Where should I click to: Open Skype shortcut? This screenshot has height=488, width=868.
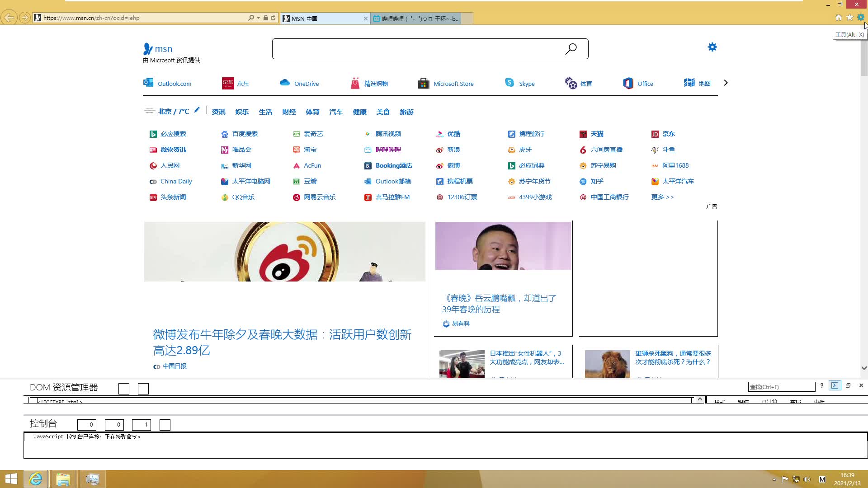coord(519,83)
